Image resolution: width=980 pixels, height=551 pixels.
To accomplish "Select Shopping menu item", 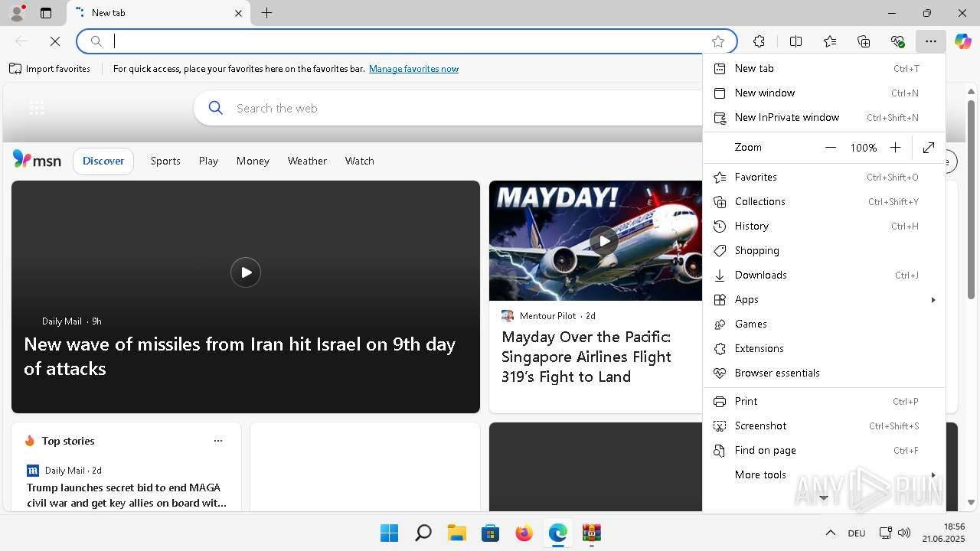I will tap(824, 250).
